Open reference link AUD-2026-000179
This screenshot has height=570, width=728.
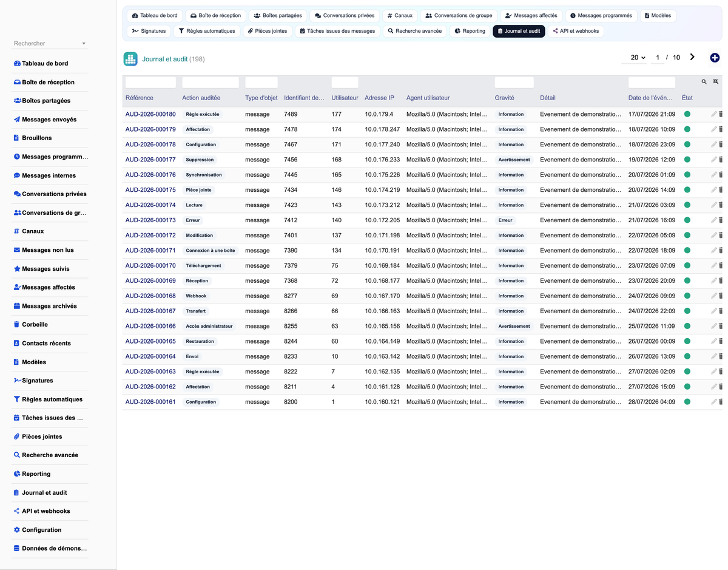coord(150,129)
